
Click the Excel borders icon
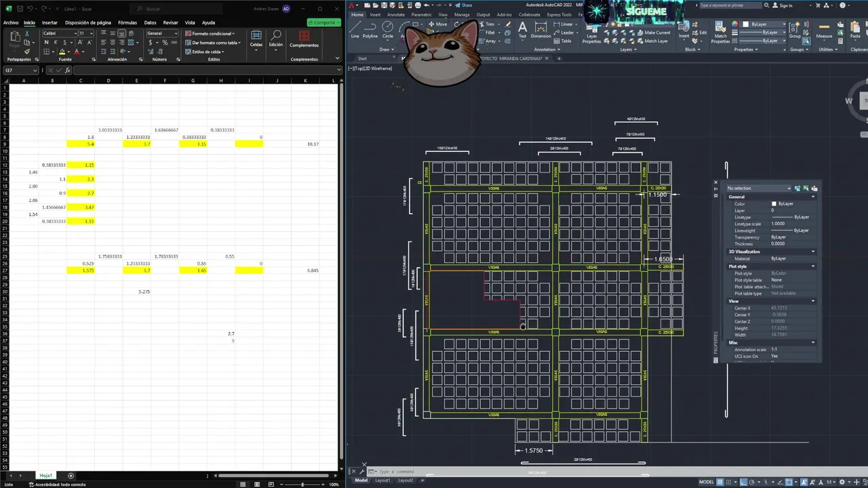pos(47,52)
